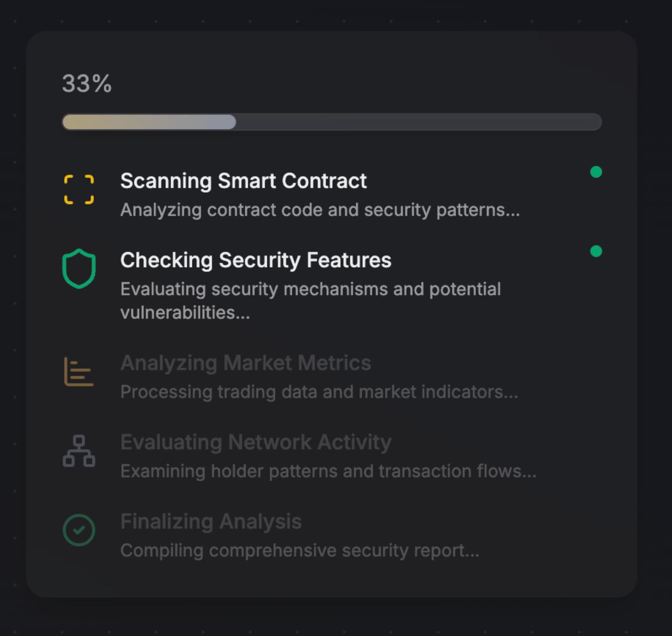Select the Checking Security Features heading
The height and width of the screenshot is (636, 672).
point(256,260)
